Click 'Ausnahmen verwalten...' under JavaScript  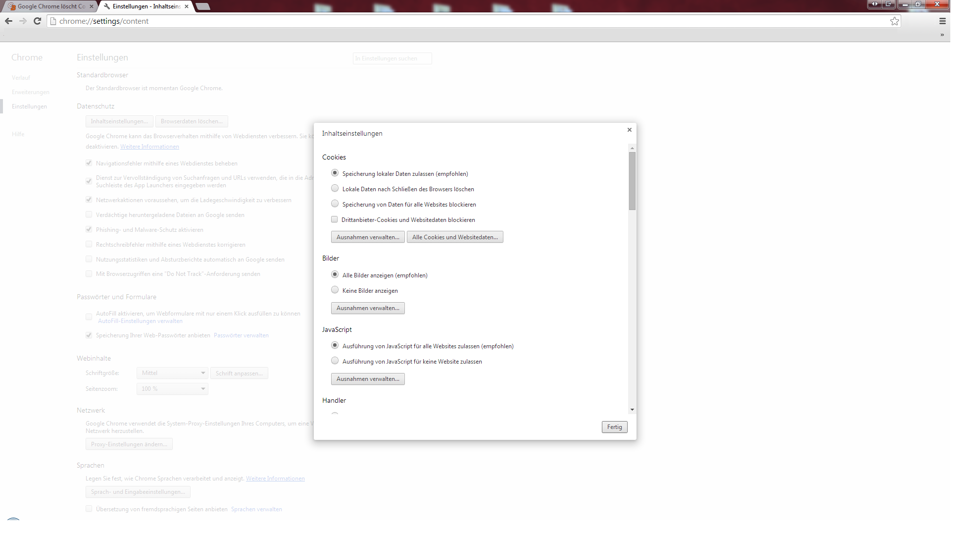point(368,379)
